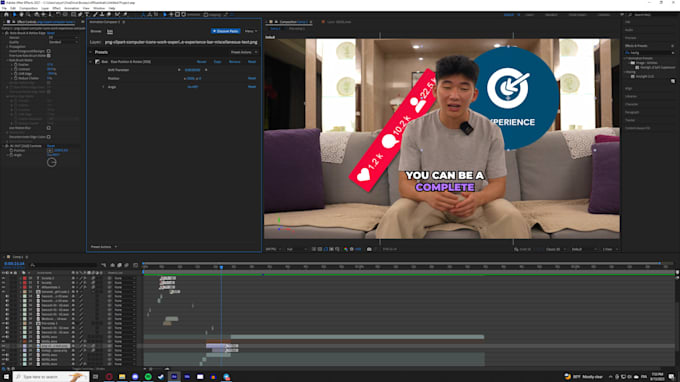The height and width of the screenshot is (382, 680).
Task: Click the Home icon in the toolbar
Action: pyautogui.click(x=6, y=14)
